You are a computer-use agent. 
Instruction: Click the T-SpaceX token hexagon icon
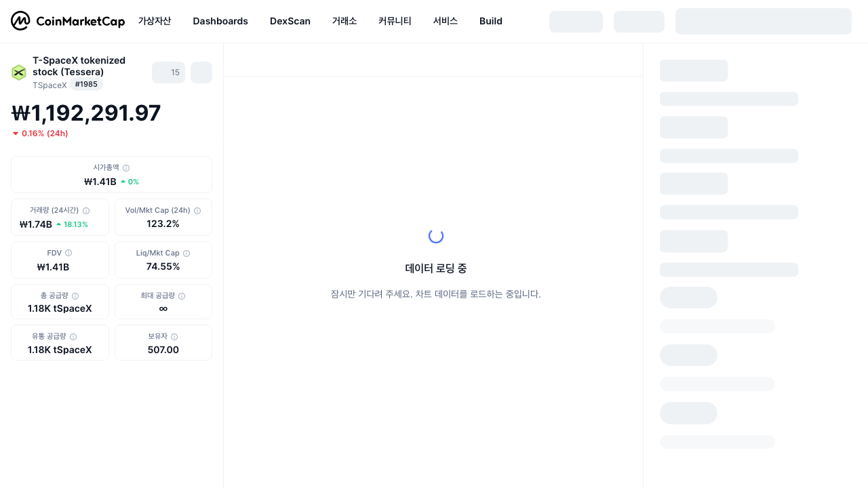point(19,73)
